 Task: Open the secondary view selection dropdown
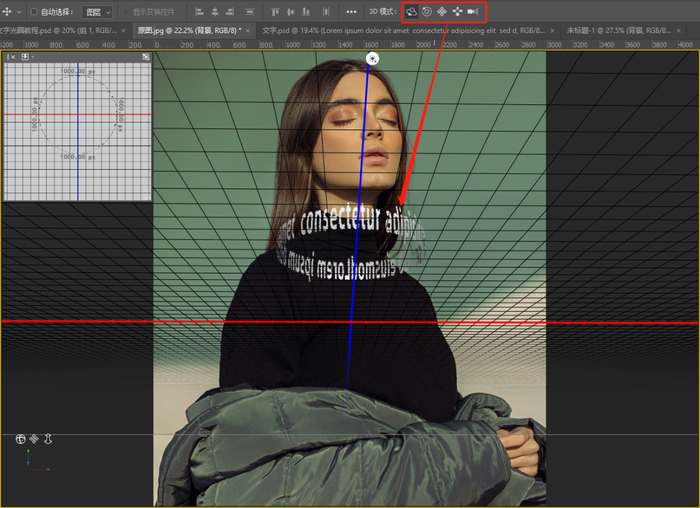point(27,57)
